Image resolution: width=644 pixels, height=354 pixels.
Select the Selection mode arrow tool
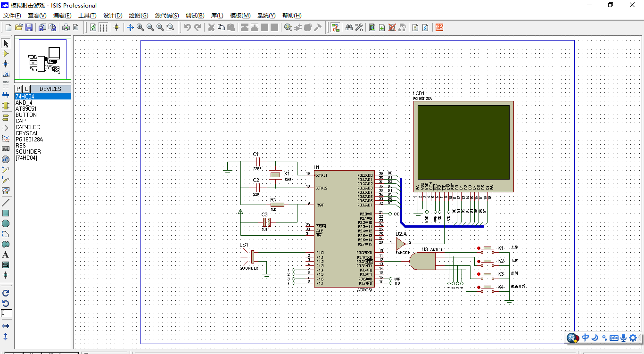pyautogui.click(x=6, y=44)
